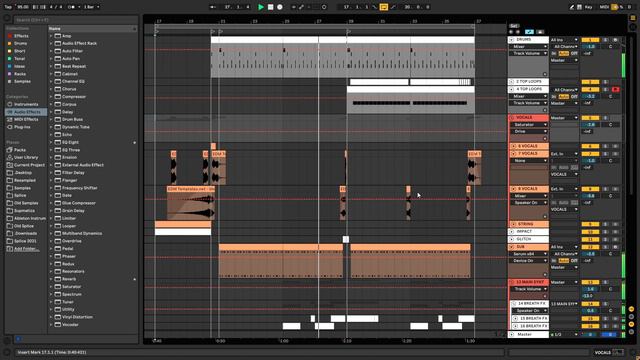Toggle the computer MIDI keyboard icon

pyautogui.click(x=579, y=7)
